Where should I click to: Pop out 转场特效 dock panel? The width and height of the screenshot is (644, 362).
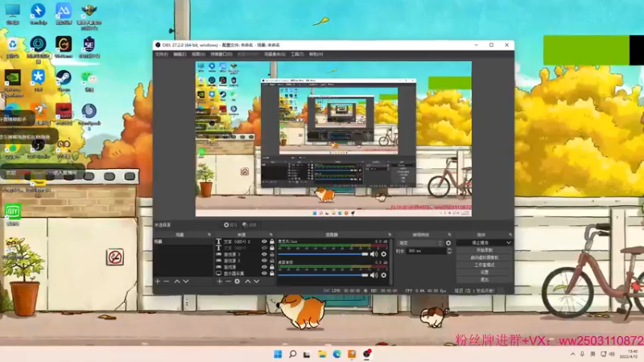pyautogui.click(x=449, y=235)
